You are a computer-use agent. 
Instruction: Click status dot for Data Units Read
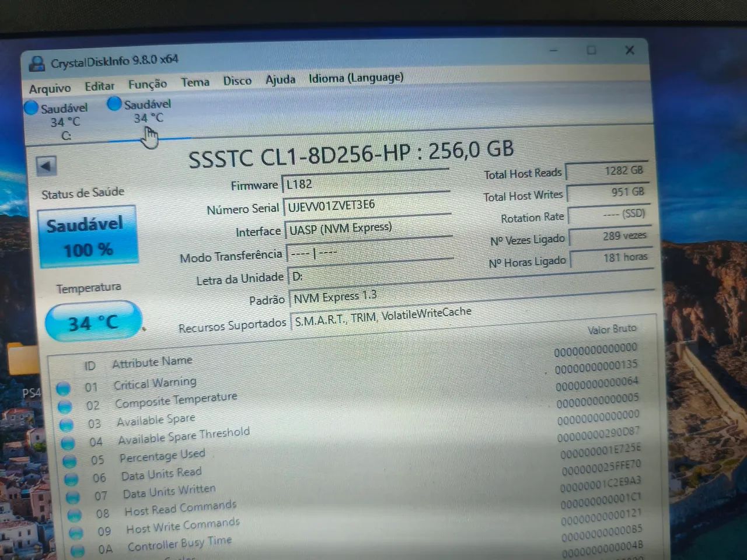(71, 480)
